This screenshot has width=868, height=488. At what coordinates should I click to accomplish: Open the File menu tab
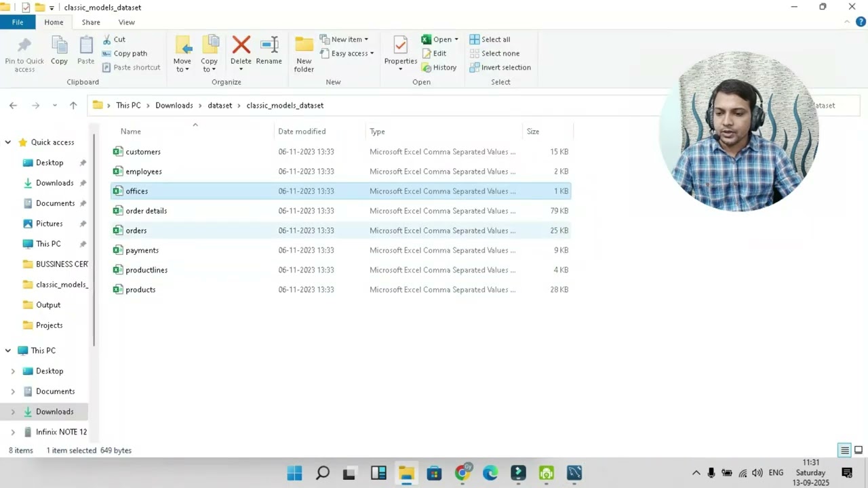coord(18,22)
